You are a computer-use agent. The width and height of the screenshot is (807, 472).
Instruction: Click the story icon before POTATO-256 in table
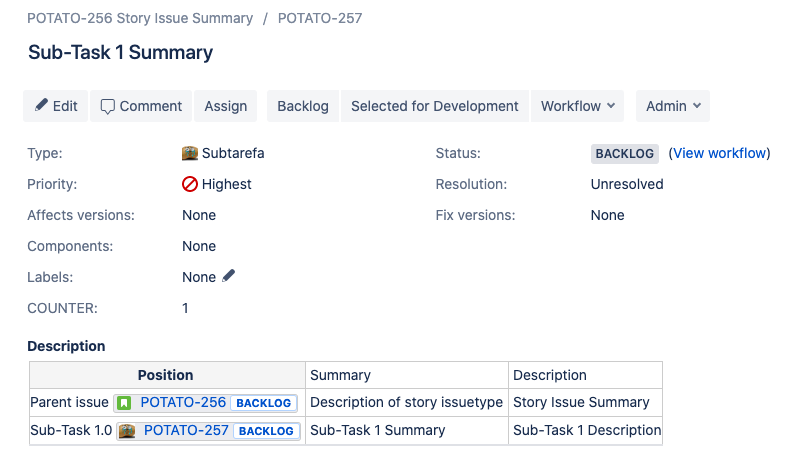click(x=124, y=403)
